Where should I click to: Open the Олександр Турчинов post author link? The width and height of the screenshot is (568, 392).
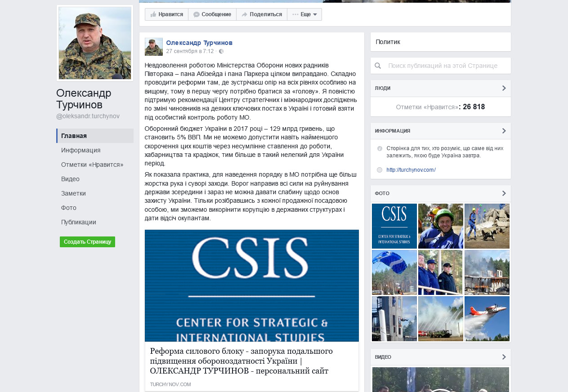coord(199,43)
